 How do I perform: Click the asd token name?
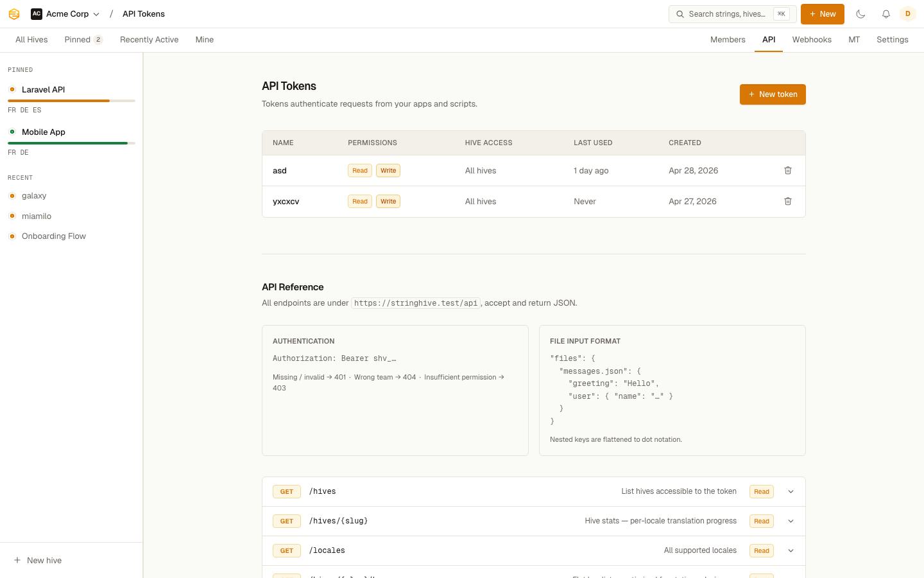(x=280, y=171)
